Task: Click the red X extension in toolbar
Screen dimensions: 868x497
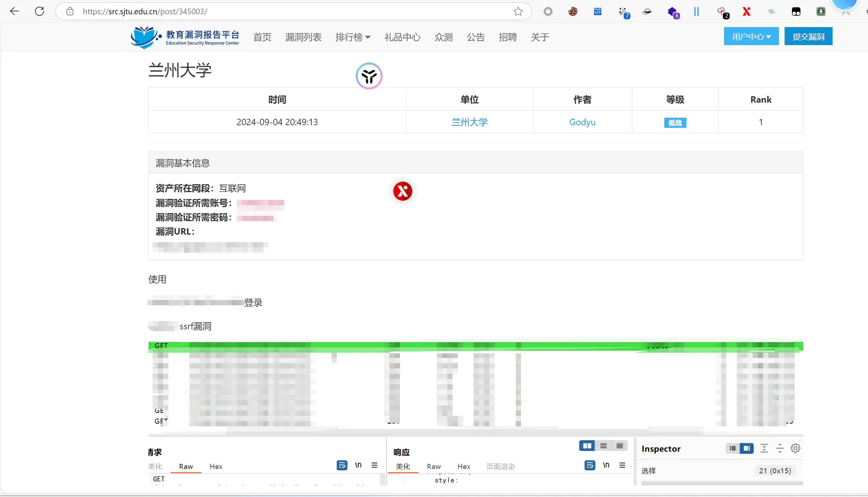Action: 747,12
